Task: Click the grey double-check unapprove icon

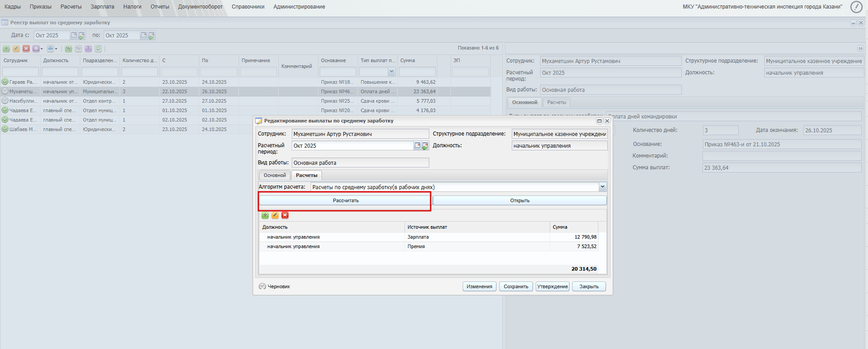Action: pos(78,49)
